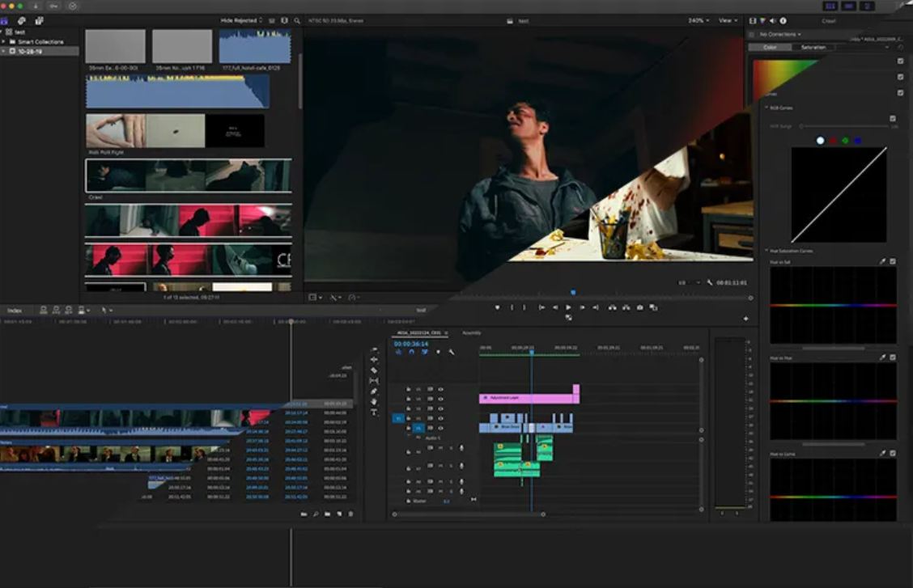Open the No Corrections dropdown

coord(779,34)
